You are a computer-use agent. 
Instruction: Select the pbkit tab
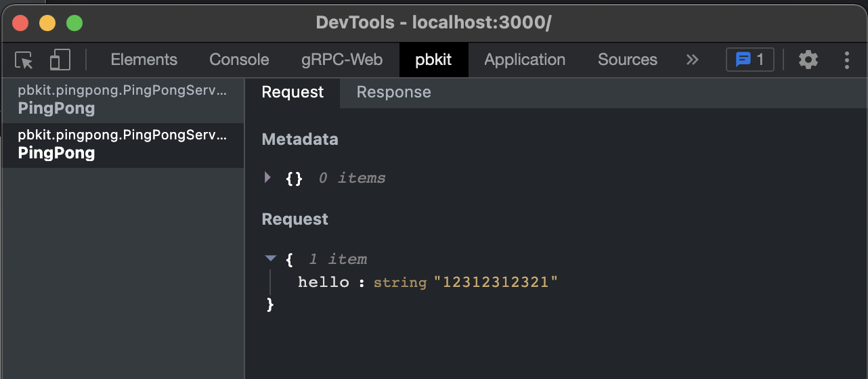coord(433,60)
